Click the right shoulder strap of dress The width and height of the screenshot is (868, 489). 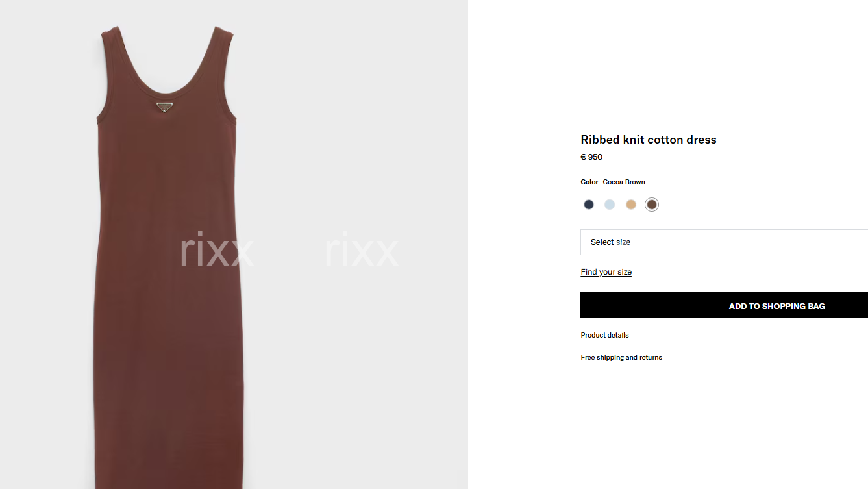click(222, 65)
